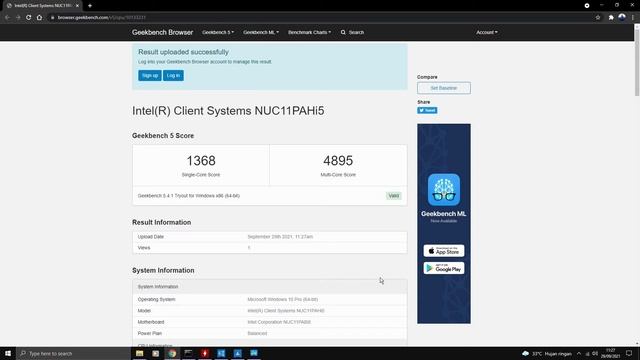Open a new browser tab

90,6
